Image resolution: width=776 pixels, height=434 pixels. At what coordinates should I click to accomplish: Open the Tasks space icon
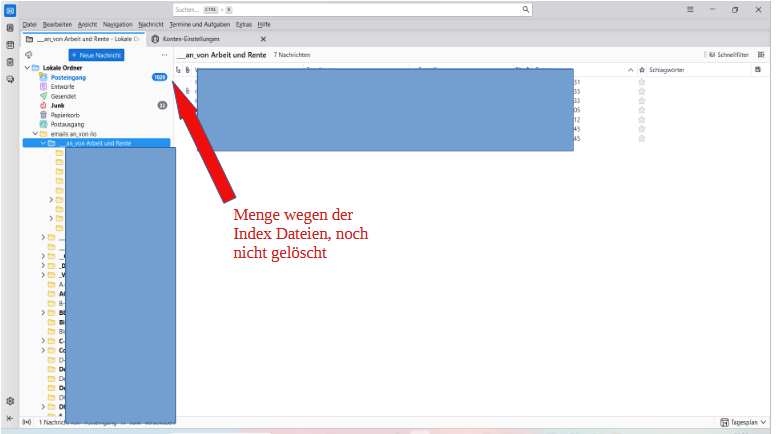click(10, 62)
